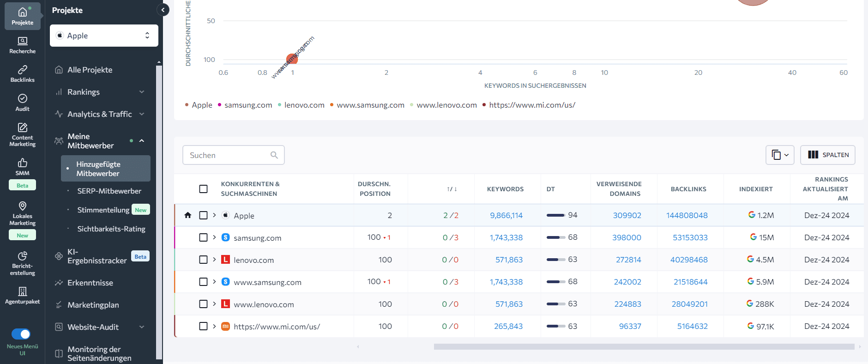
Task: Collapse the sidebar with the arrow button
Action: 163,10
